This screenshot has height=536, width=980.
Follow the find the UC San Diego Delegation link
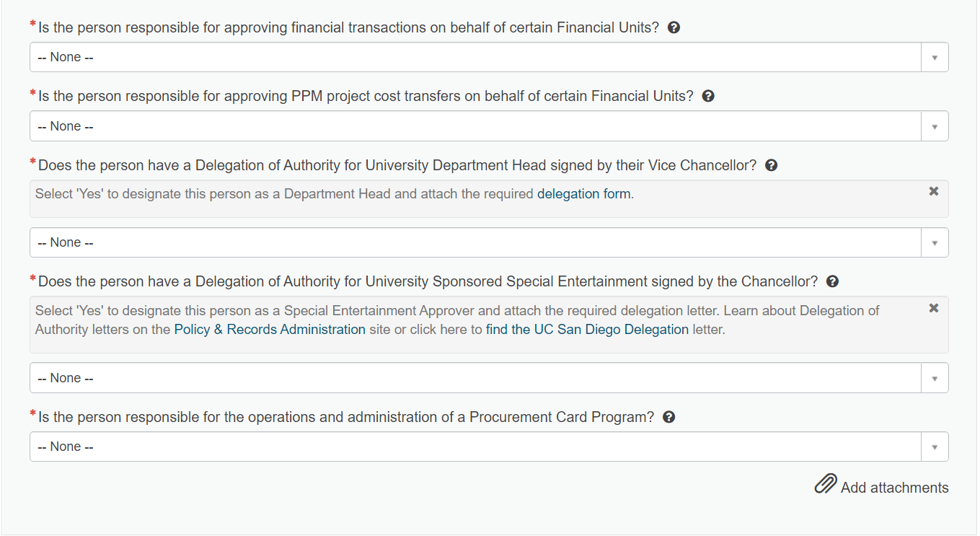tap(588, 330)
